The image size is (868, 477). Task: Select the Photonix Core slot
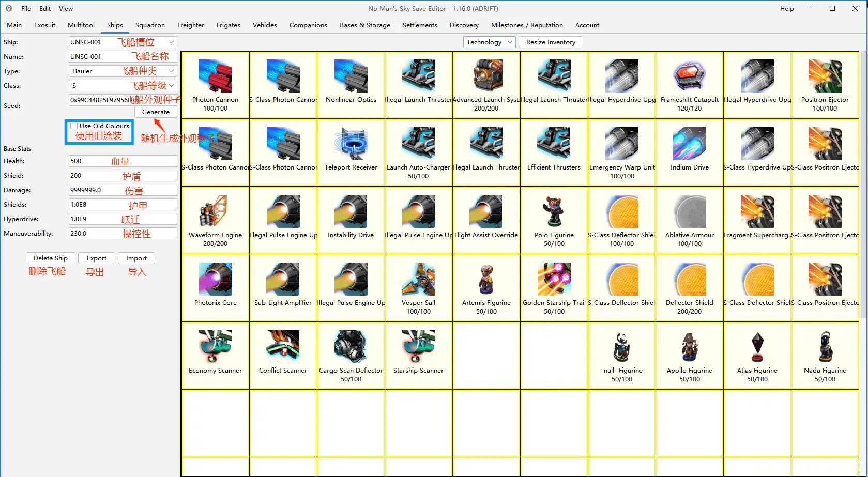point(216,288)
